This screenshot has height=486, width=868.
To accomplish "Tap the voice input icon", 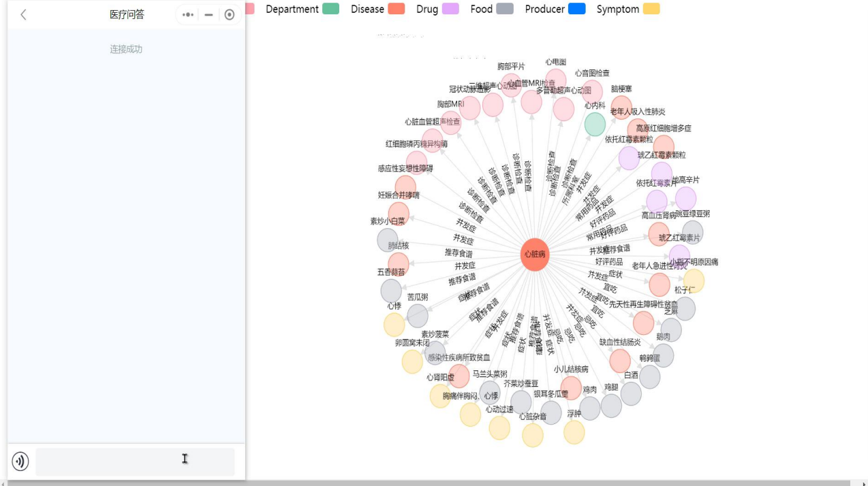I will [x=20, y=461].
